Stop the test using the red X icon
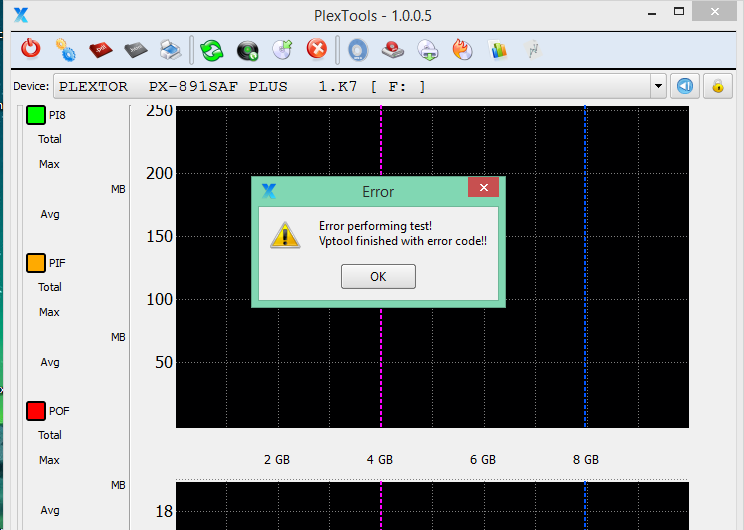Image resolution: width=744 pixels, height=530 pixels. 316,49
